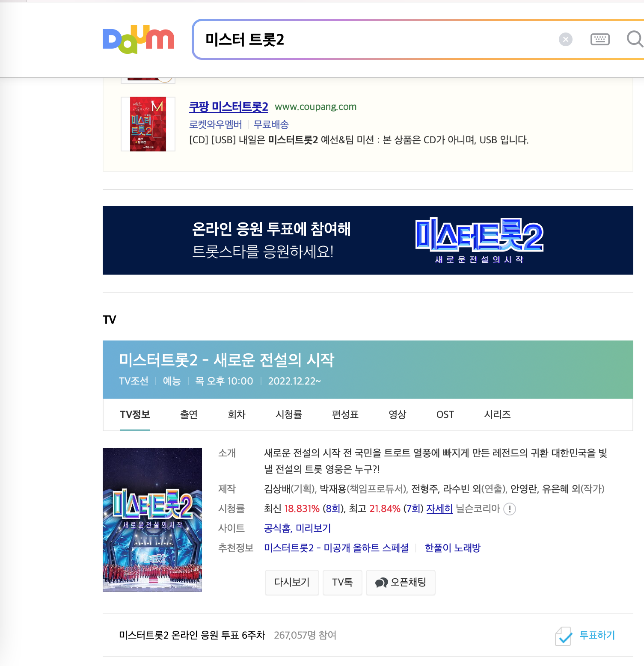644x666 pixels.
Task: Click the 8회 episode link
Action: click(x=332, y=509)
